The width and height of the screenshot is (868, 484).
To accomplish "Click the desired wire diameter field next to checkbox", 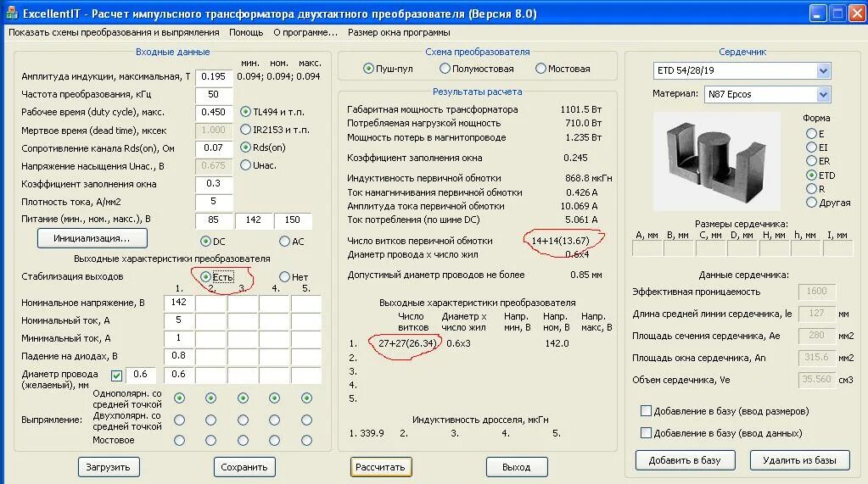I will point(141,375).
